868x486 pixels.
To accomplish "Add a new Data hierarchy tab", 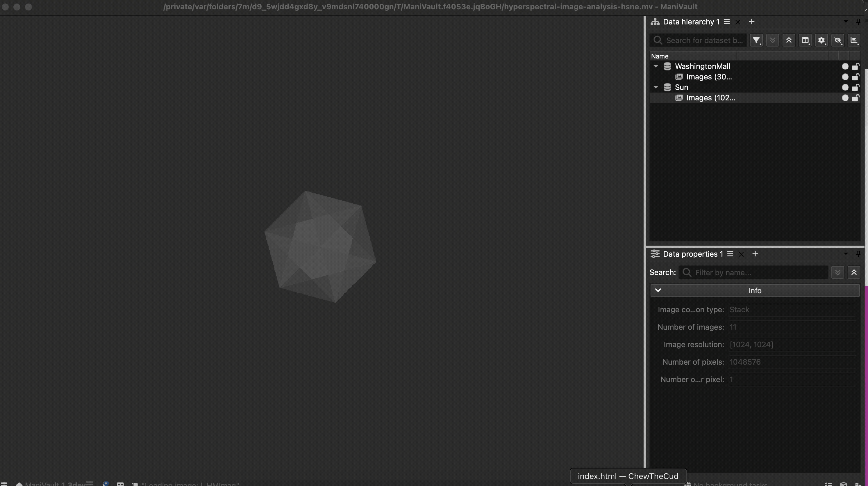I will (x=751, y=21).
